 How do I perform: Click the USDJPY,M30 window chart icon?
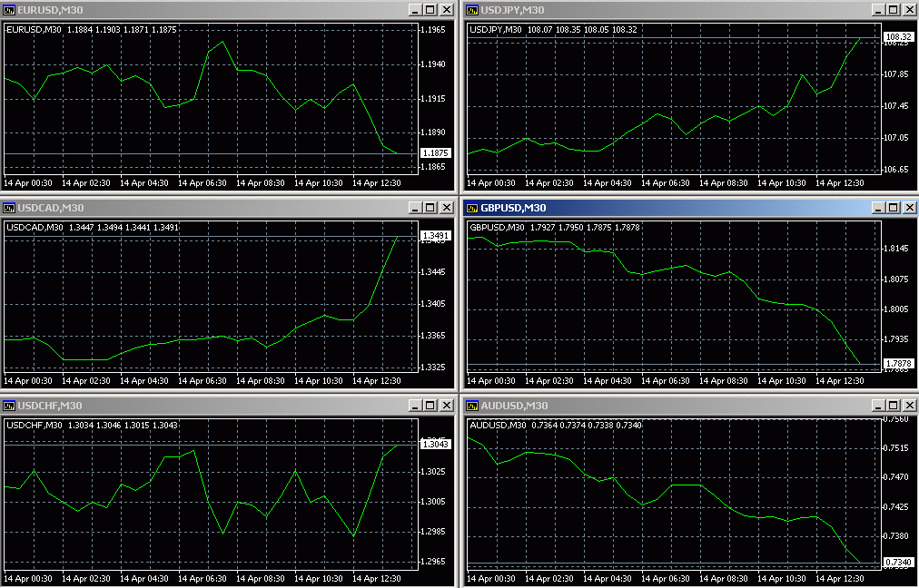click(472, 10)
